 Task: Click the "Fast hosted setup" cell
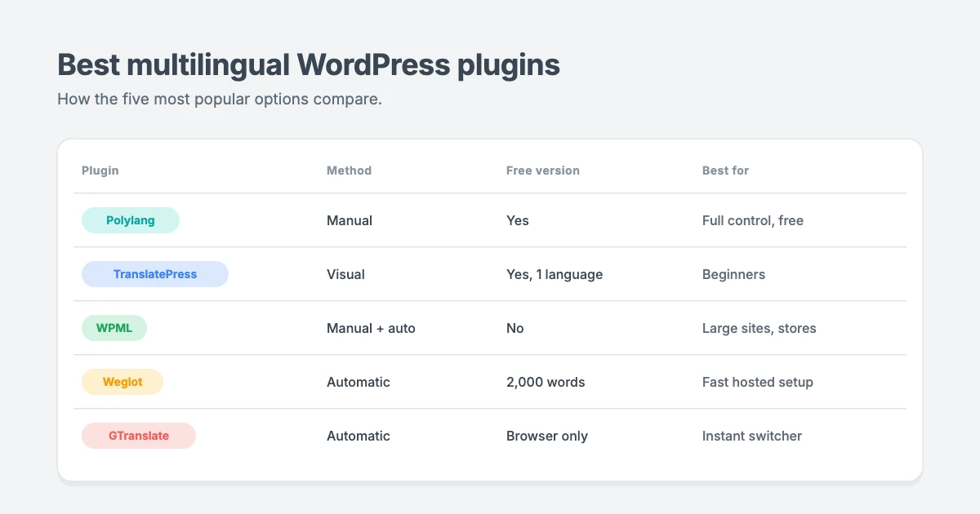758,382
